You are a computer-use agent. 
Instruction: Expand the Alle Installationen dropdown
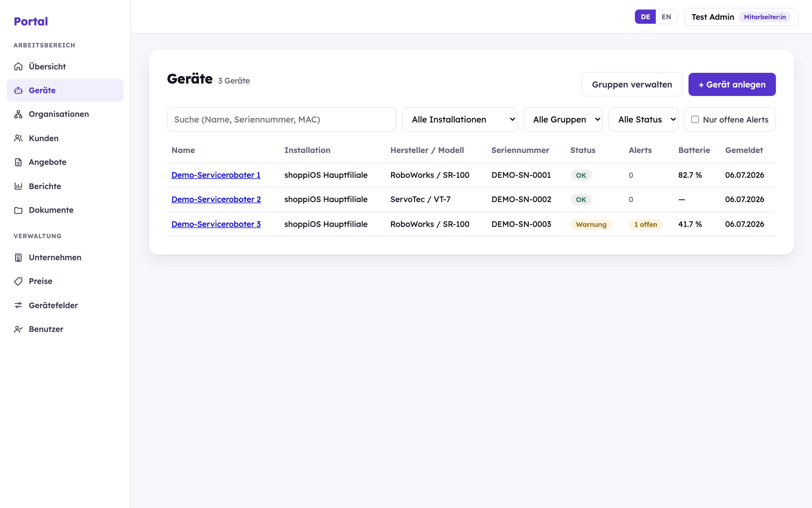coord(460,119)
